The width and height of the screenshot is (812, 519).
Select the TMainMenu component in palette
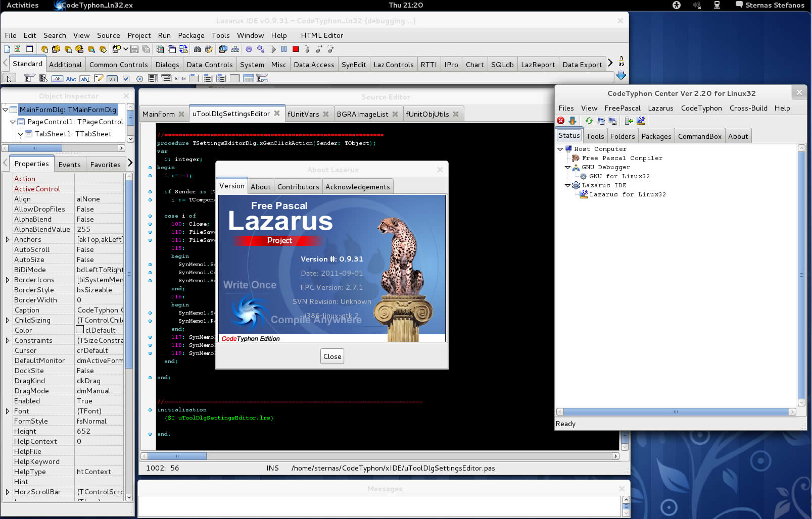click(30, 78)
